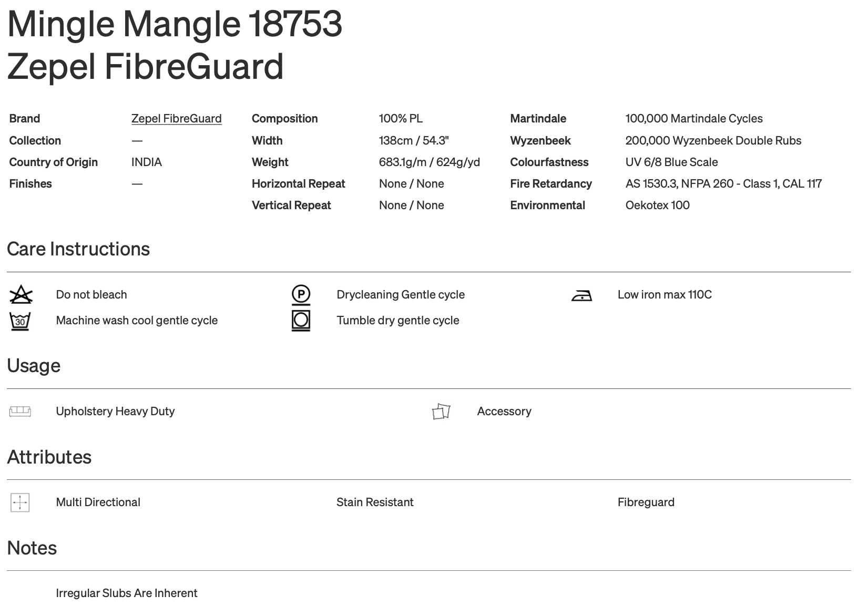
Task: Click the Attributes section heading
Action: (x=49, y=457)
